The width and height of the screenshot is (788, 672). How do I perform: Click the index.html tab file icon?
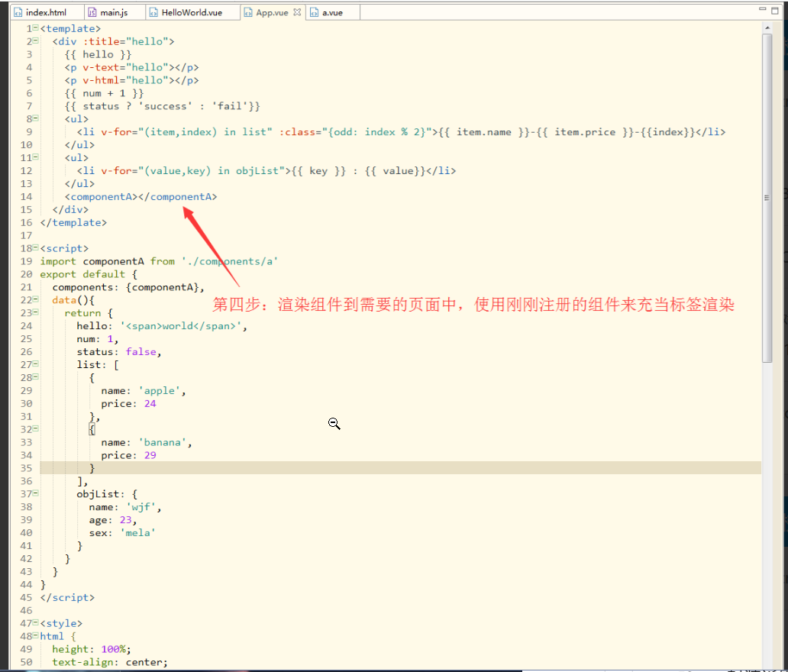coord(18,12)
